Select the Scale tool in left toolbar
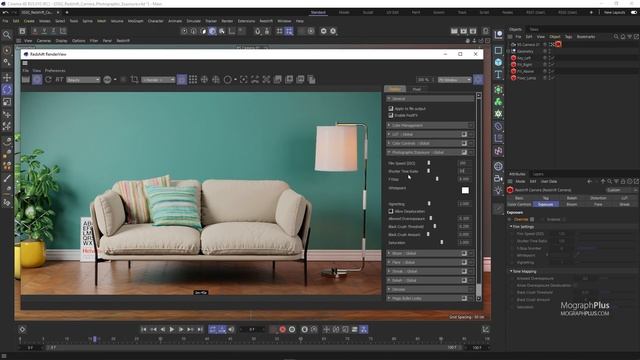Screen dimensions: 640x360 pos(7,102)
